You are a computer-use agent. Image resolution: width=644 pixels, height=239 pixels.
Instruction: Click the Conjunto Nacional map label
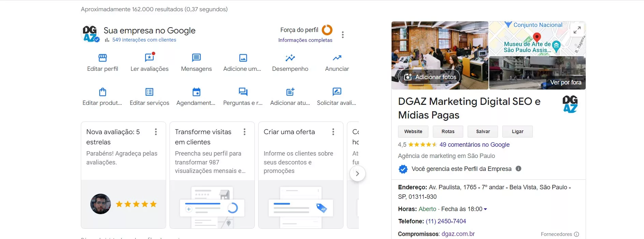click(538, 25)
